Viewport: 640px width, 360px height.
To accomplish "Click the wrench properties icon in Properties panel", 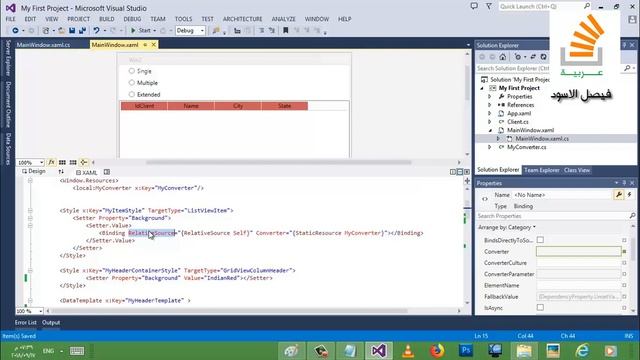I will [619, 195].
